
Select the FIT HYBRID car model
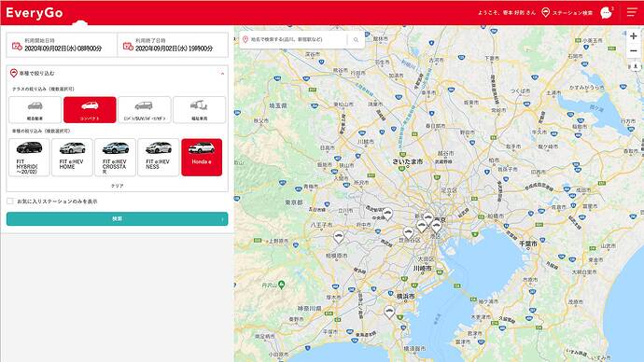point(29,157)
